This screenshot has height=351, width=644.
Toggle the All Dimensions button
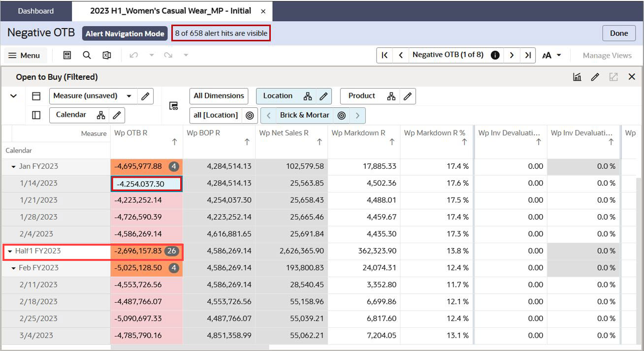[x=219, y=96]
